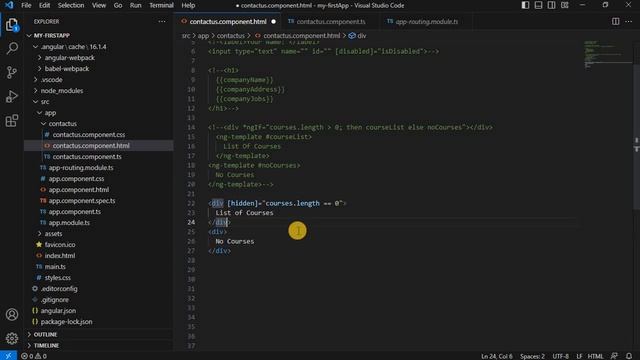Screen dimensions: 640x360
Task: Click the VS Code logo icon
Action: click(9, 5)
